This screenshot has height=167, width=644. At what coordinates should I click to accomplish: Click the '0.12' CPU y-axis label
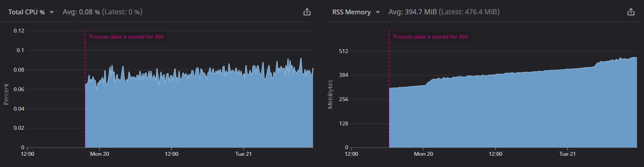click(x=19, y=31)
